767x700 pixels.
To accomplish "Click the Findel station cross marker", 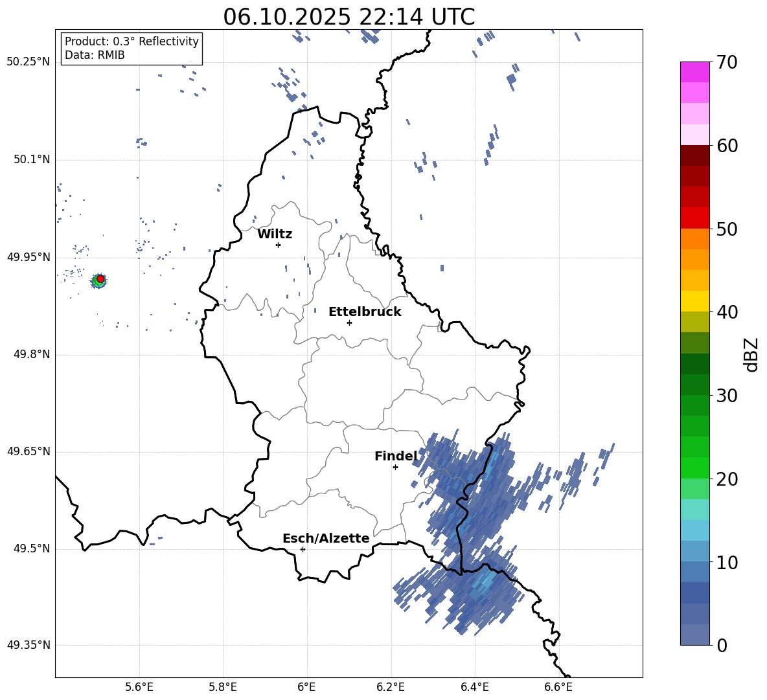I will 395,468.
